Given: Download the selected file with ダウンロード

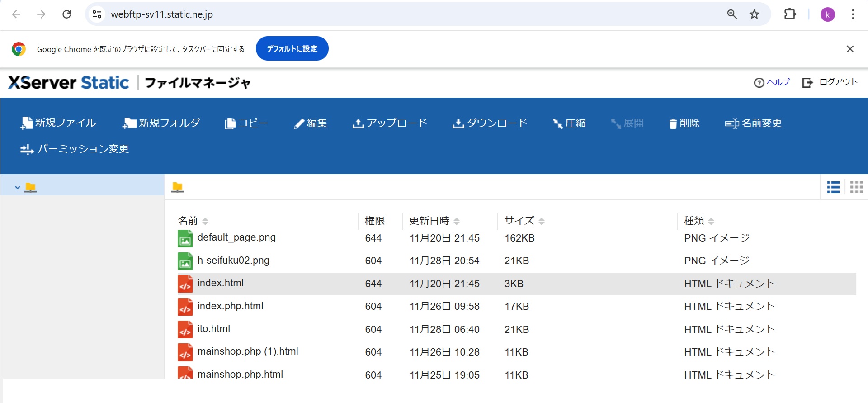Looking at the screenshot, I should point(490,123).
